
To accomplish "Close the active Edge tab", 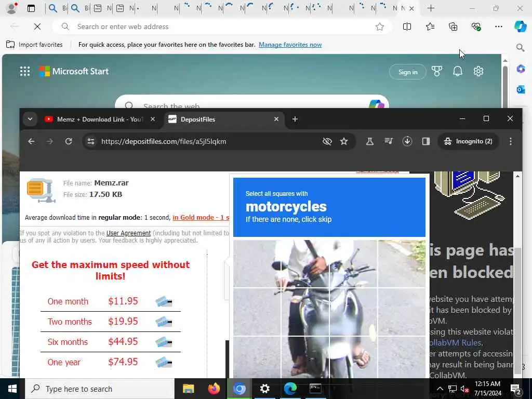I will 411,8.
